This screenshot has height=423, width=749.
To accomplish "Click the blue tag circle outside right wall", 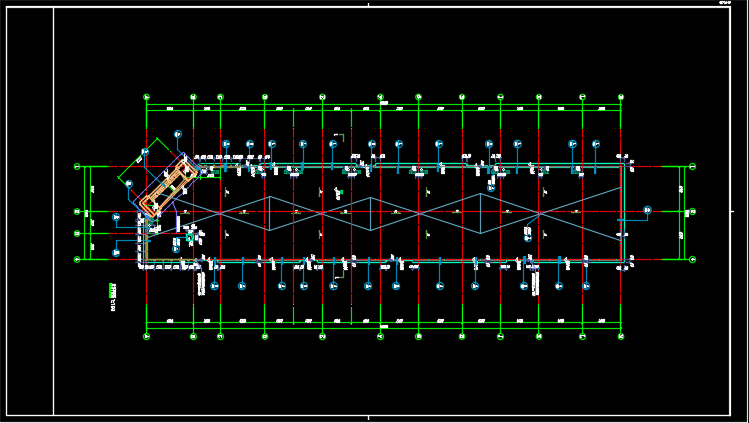I will [647, 210].
